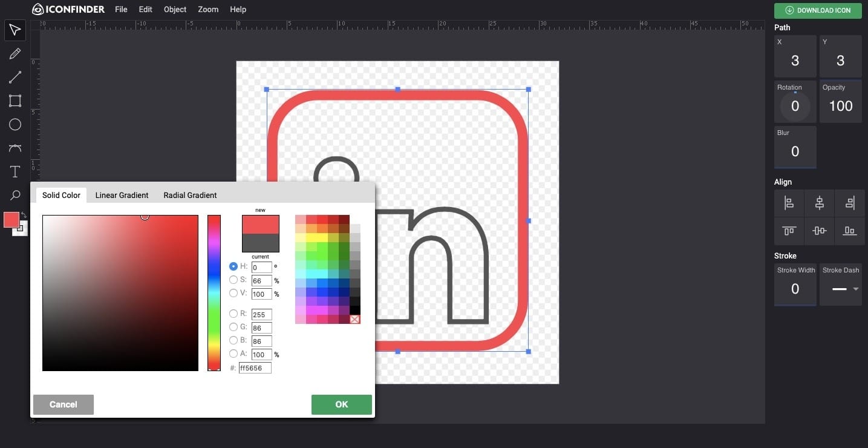The width and height of the screenshot is (868, 448).
Task: Click the R value field showing 255
Action: tap(261, 314)
